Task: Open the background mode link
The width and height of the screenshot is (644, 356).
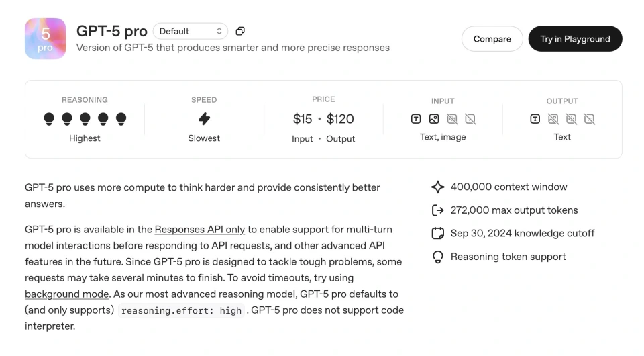Action: [66, 294]
